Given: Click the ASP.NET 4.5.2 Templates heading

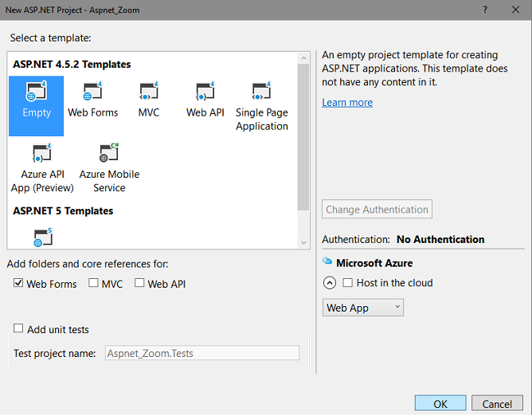Looking at the screenshot, I should (72, 65).
